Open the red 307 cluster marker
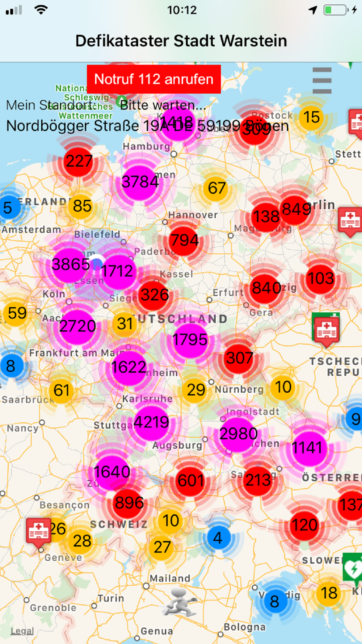Screen dimensions: 362x644 [239, 358]
